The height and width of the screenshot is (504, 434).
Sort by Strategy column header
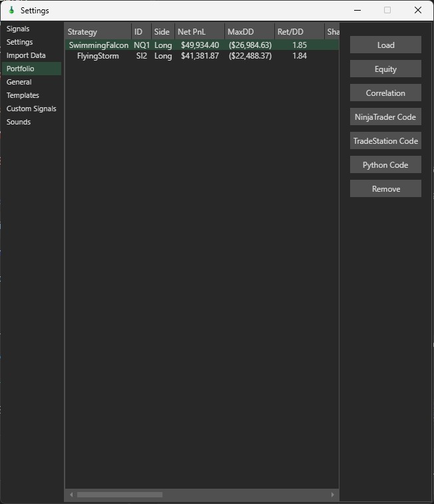[98, 31]
